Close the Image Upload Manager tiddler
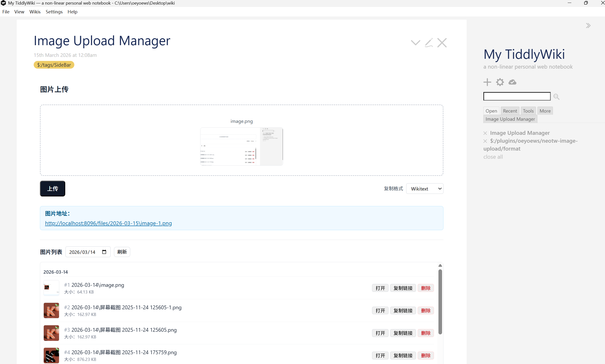The image size is (605, 364). [x=442, y=43]
